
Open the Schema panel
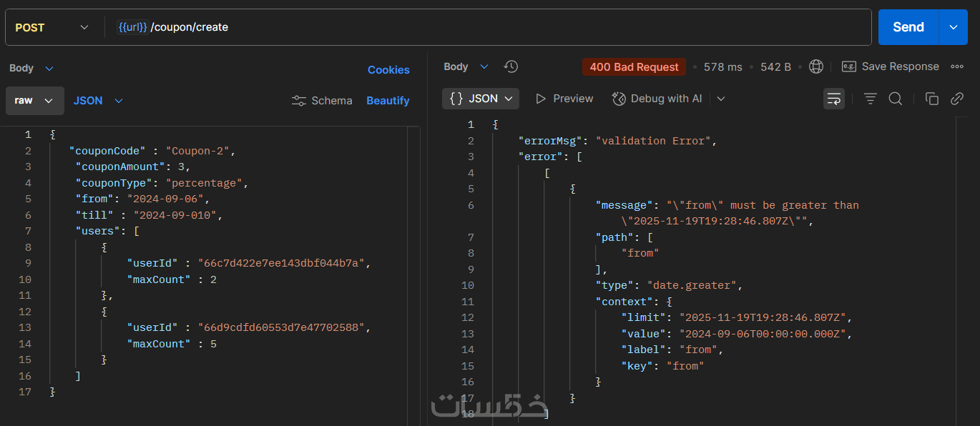tap(323, 101)
